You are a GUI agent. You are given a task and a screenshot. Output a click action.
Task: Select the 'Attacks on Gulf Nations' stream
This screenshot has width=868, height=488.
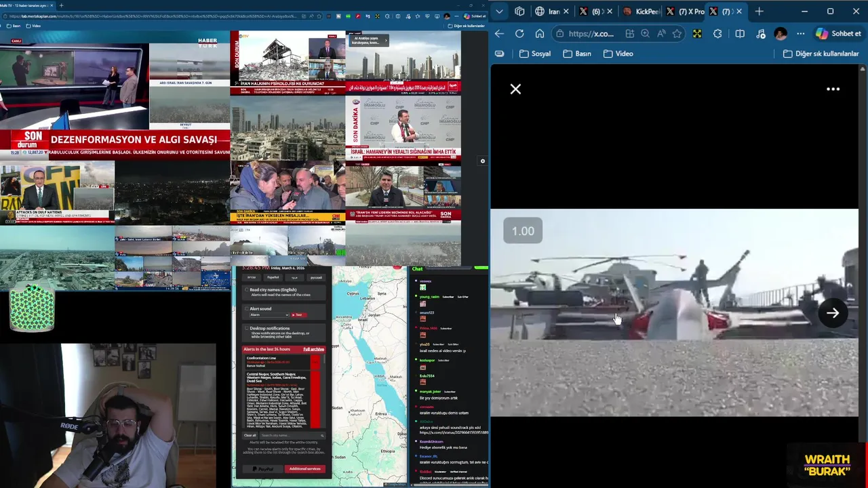(x=57, y=192)
